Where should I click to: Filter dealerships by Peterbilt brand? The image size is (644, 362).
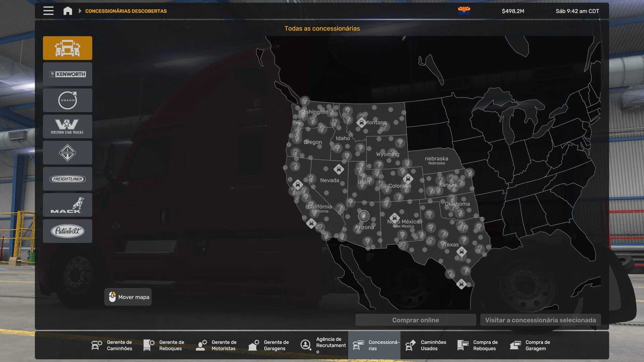click(x=67, y=231)
